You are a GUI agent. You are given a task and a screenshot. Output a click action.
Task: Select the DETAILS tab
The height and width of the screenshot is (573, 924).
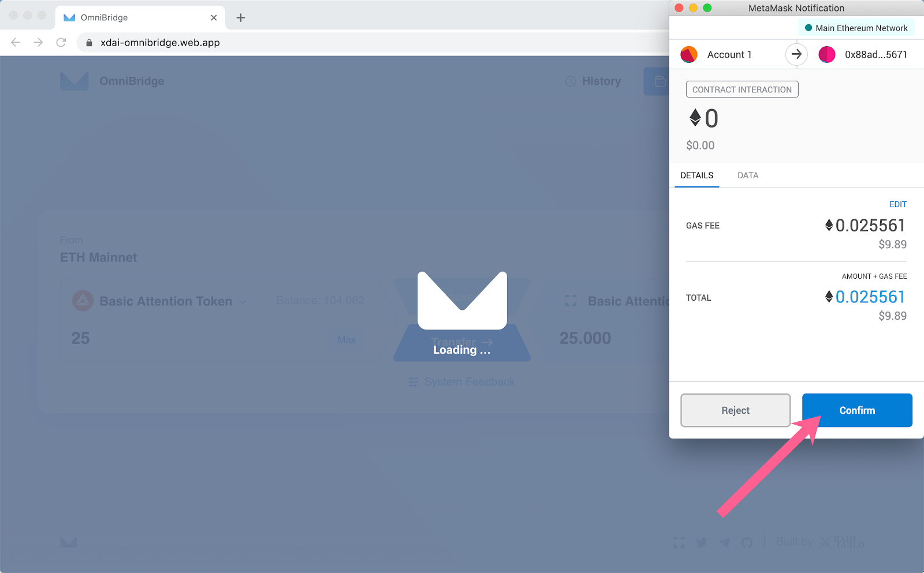click(697, 175)
